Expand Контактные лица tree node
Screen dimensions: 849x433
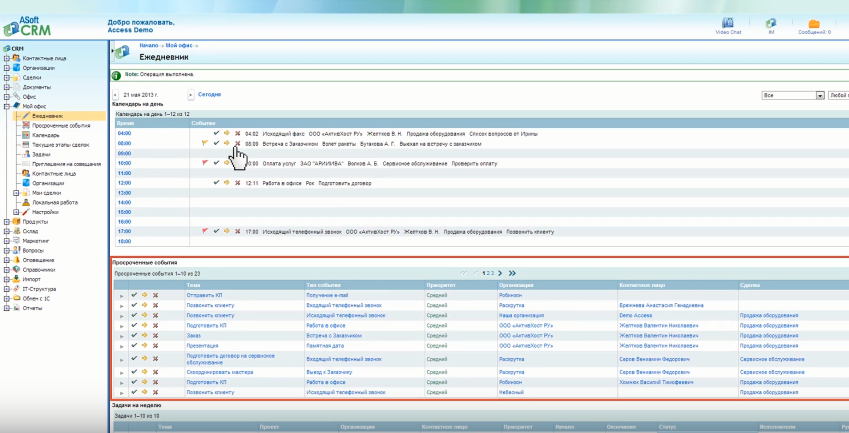[6, 58]
